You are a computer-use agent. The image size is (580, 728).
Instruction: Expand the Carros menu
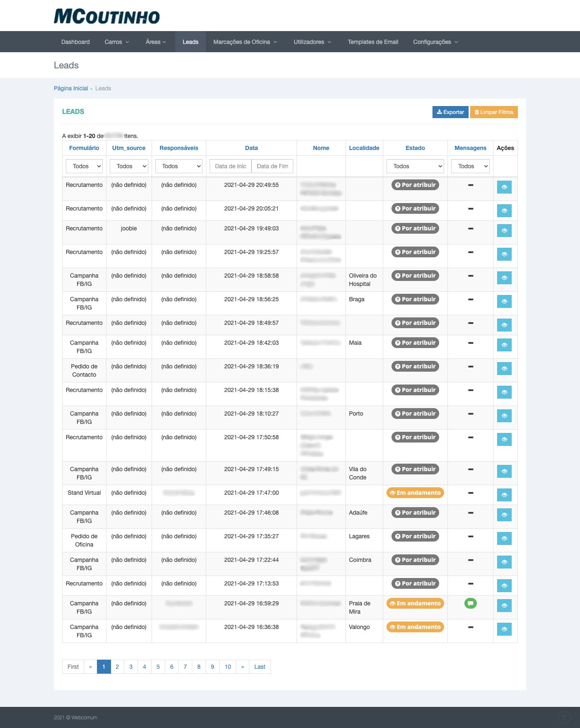[x=116, y=42]
